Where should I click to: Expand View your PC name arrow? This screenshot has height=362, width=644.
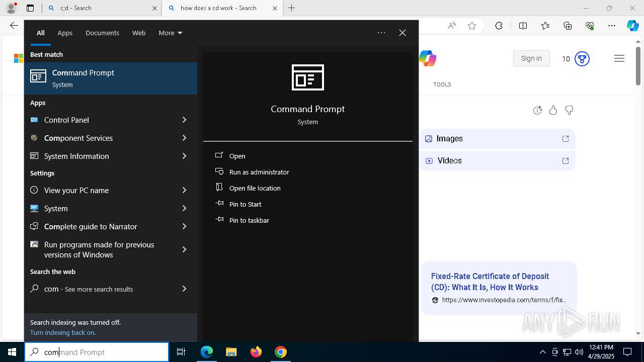[184, 190]
